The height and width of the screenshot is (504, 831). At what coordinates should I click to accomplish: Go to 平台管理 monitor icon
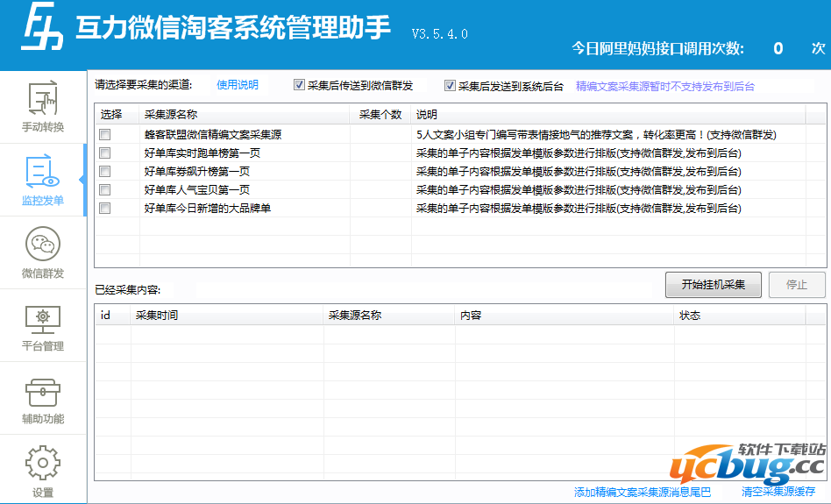(x=42, y=317)
